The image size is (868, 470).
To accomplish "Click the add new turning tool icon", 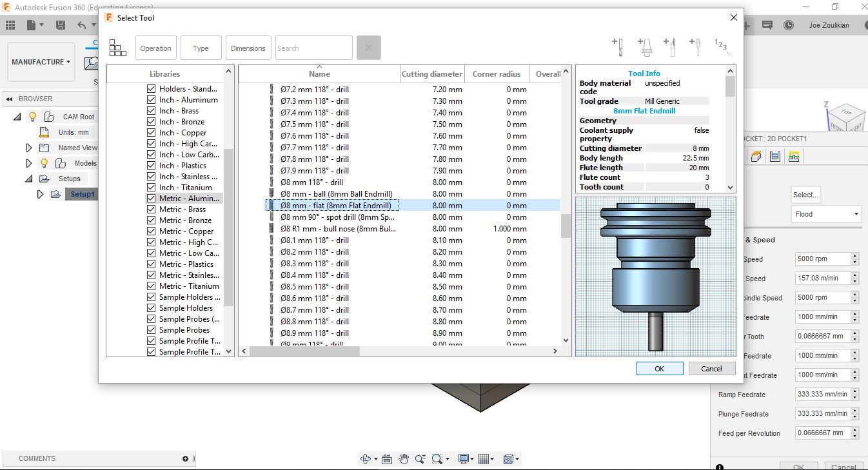I will (670, 46).
